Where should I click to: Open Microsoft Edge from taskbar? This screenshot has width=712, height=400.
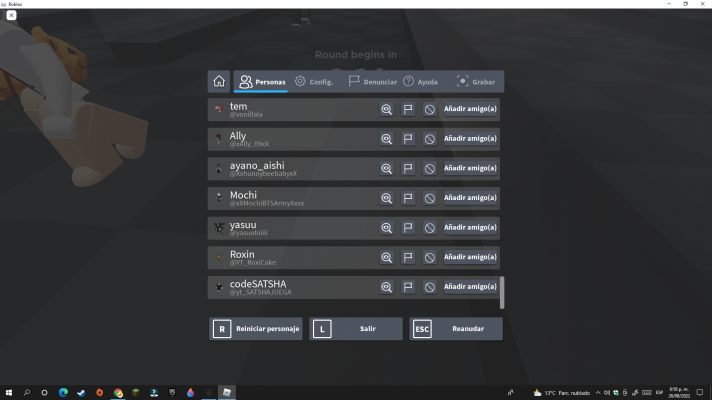point(63,392)
